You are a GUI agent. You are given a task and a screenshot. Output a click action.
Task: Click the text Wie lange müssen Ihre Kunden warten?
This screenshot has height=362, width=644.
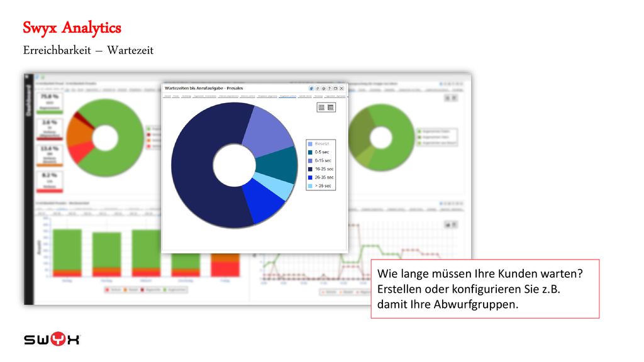pos(480,273)
